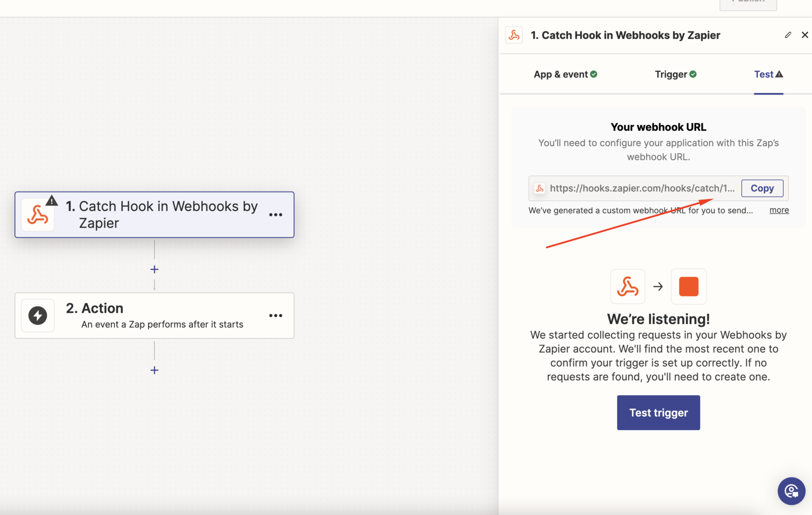This screenshot has height=515, width=812.
Task: Add a step below the Action step
Action: point(154,370)
